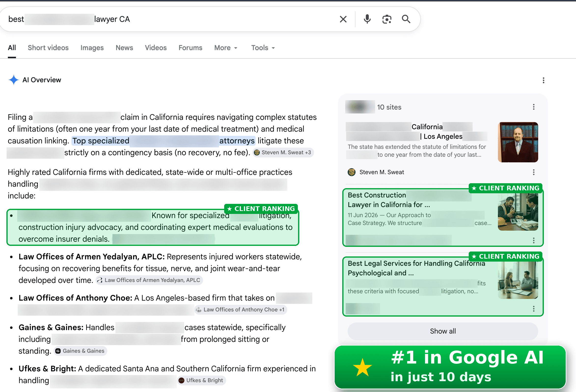
Task: Click bold 'Gaines & Gaines:' heading text
Action: [51, 327]
